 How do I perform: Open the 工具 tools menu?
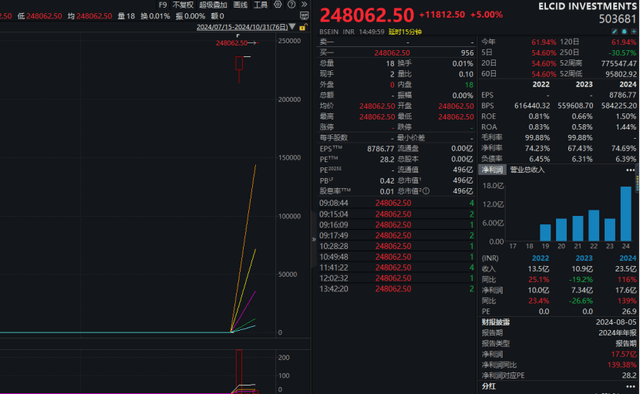(260, 5)
